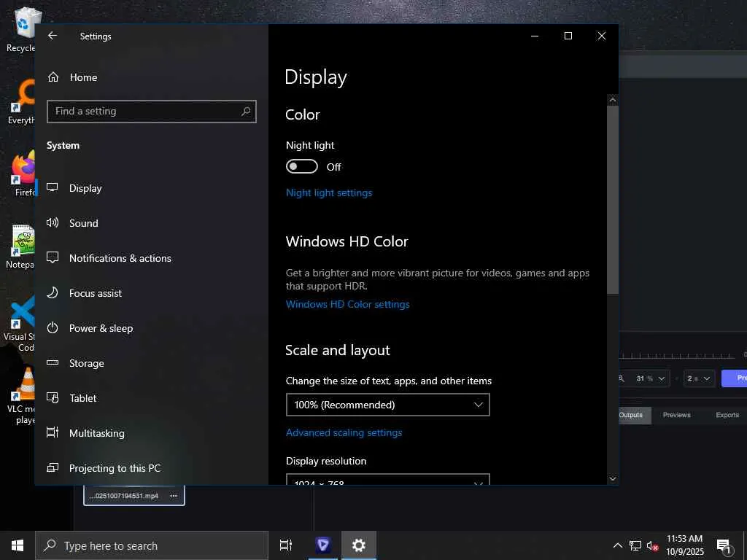Open Task View from taskbar
The height and width of the screenshot is (560, 747).
[286, 545]
